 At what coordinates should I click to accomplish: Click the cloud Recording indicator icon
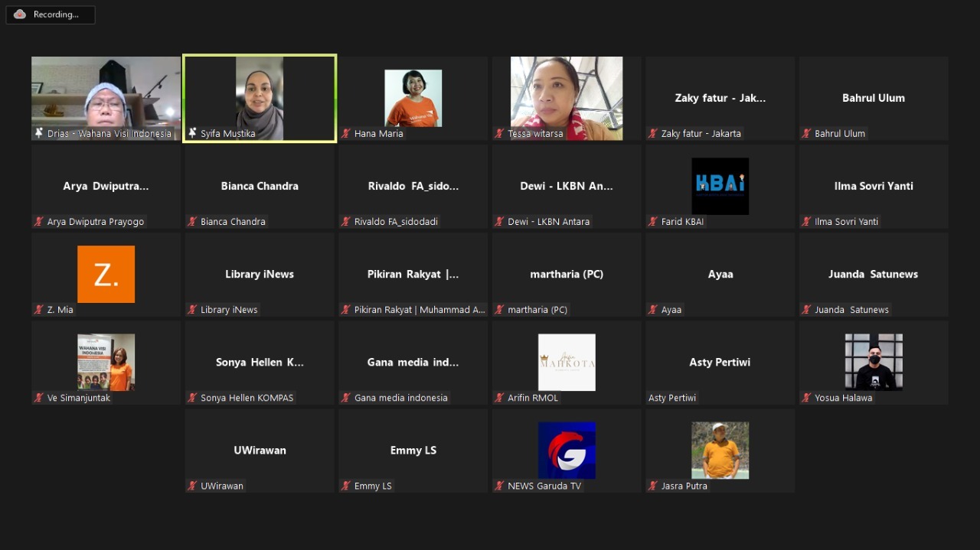point(20,15)
